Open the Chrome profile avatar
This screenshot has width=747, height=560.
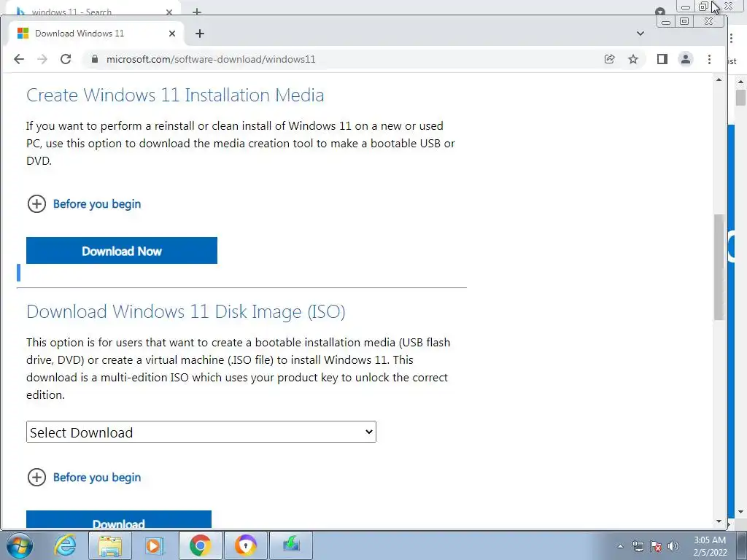tap(686, 59)
